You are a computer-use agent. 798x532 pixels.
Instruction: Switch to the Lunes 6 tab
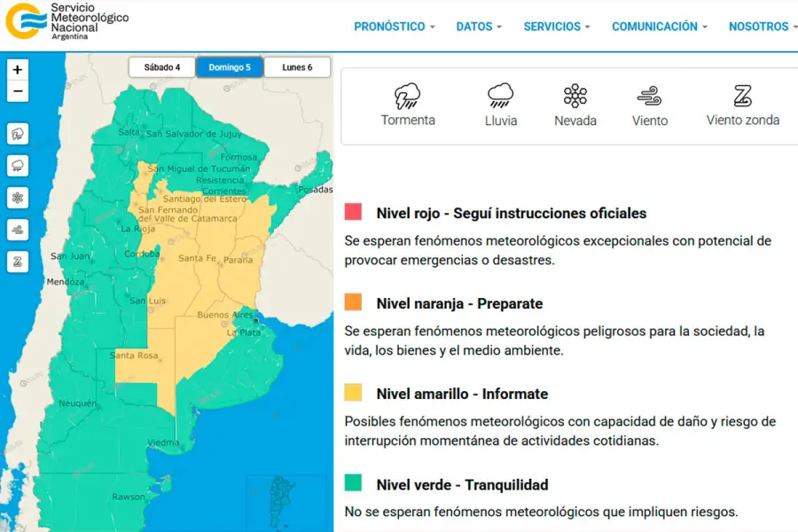(297, 67)
